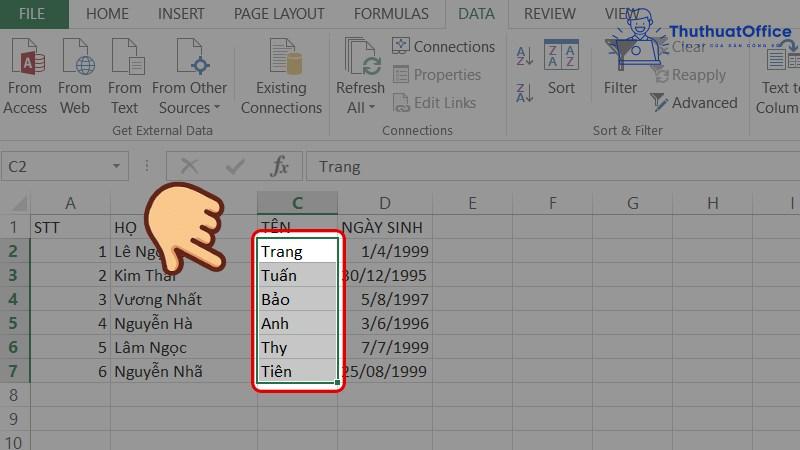
Task: Switch to the HOME tab
Action: click(107, 14)
